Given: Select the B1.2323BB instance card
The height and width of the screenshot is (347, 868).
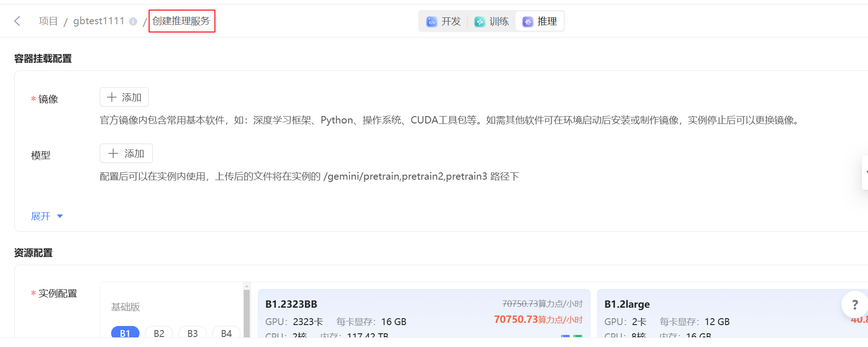Looking at the screenshot, I should pyautogui.click(x=423, y=314).
